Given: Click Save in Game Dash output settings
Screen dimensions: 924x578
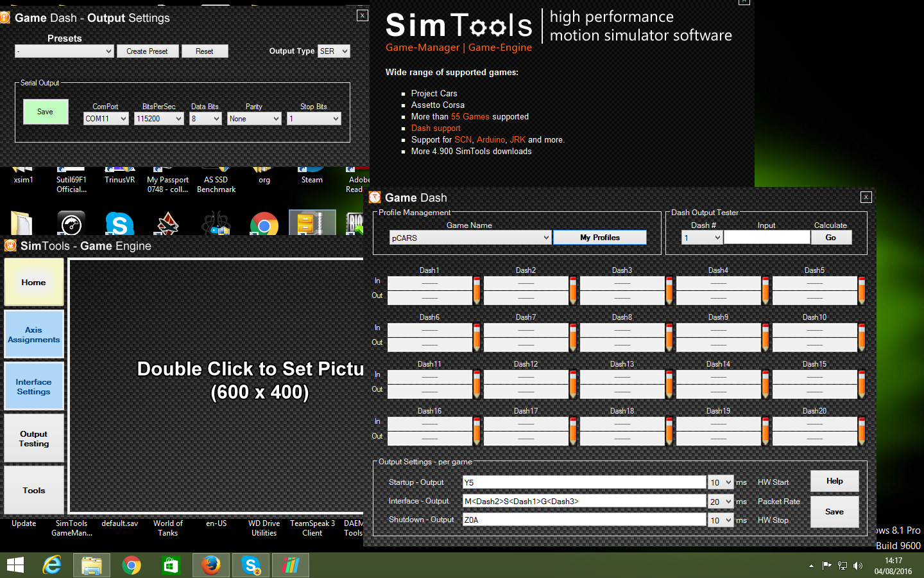Looking at the screenshot, I should tap(835, 512).
